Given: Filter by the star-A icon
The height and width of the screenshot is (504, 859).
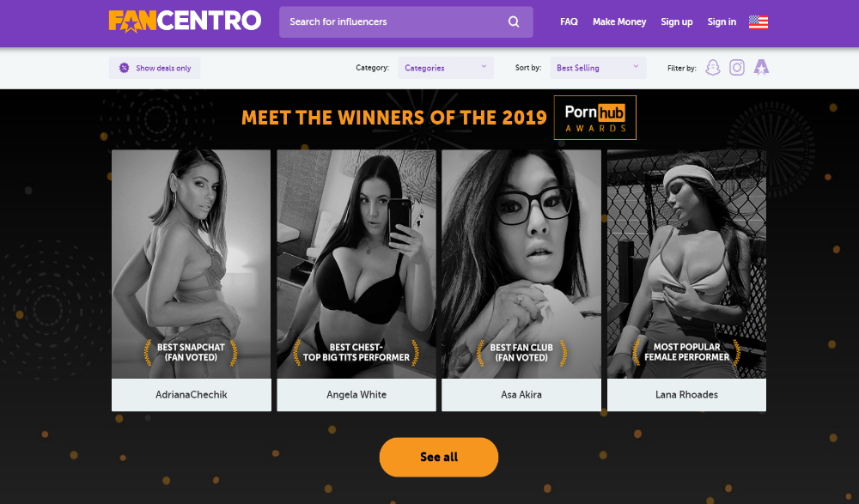Looking at the screenshot, I should tap(761, 67).
